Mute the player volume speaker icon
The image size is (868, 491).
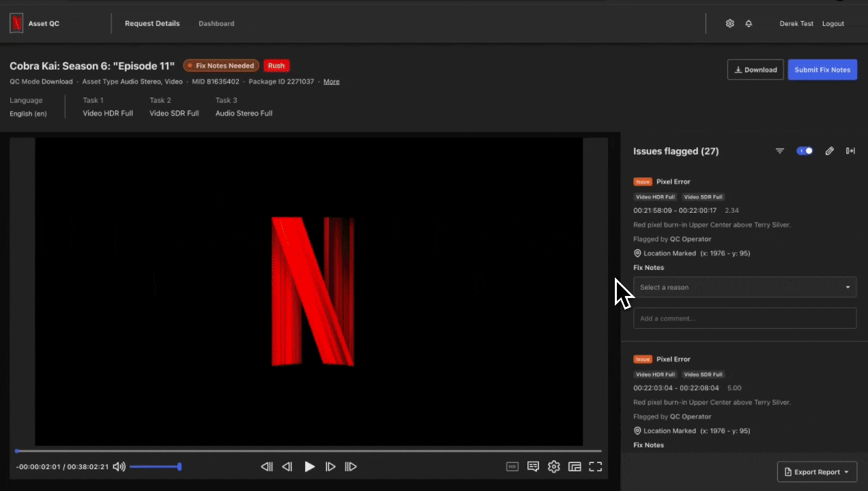coord(119,466)
